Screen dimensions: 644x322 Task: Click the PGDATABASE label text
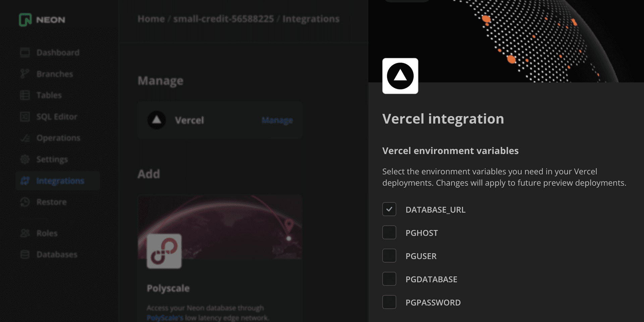click(x=431, y=279)
